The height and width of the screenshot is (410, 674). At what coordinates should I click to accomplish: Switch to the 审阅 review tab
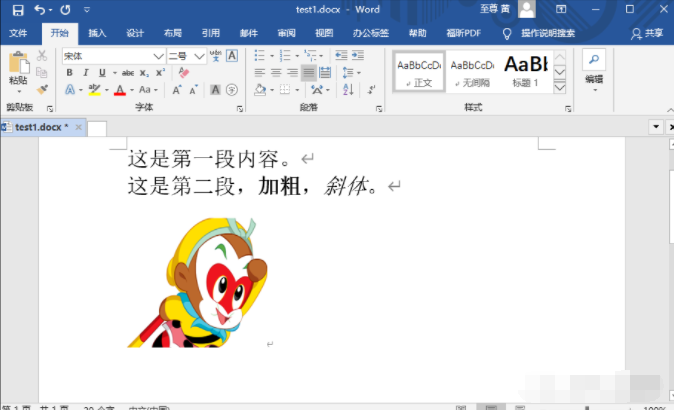point(286,33)
